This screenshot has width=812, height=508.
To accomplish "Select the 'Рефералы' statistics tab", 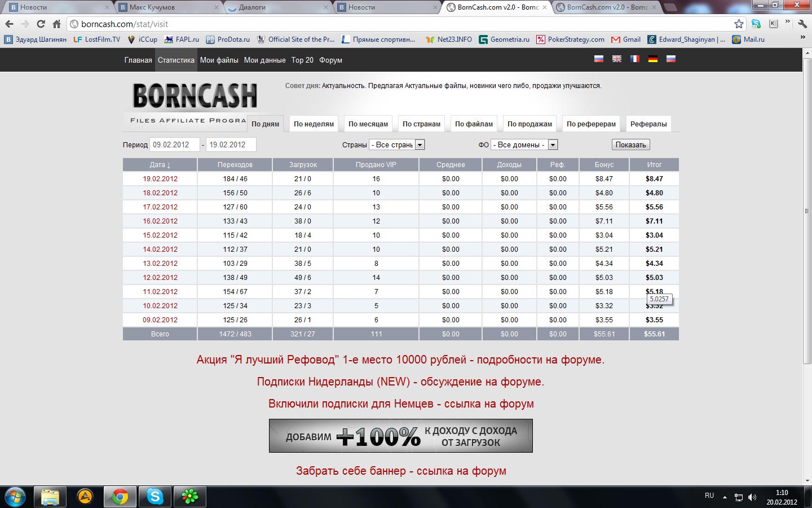I will (648, 124).
